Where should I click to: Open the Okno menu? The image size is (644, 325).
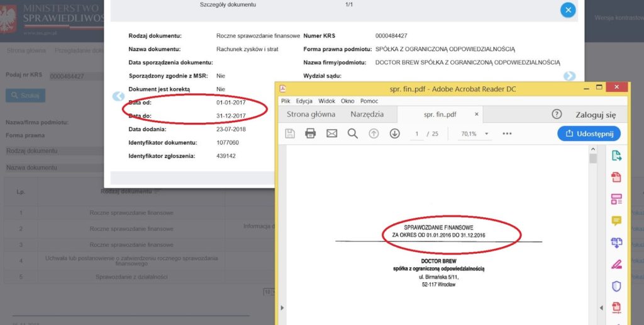tap(347, 101)
